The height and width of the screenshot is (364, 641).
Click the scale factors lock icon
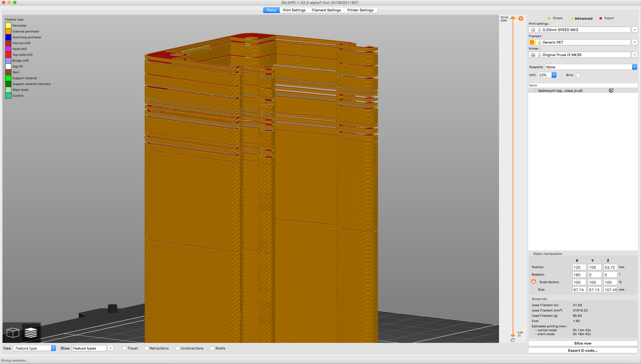[533, 281]
